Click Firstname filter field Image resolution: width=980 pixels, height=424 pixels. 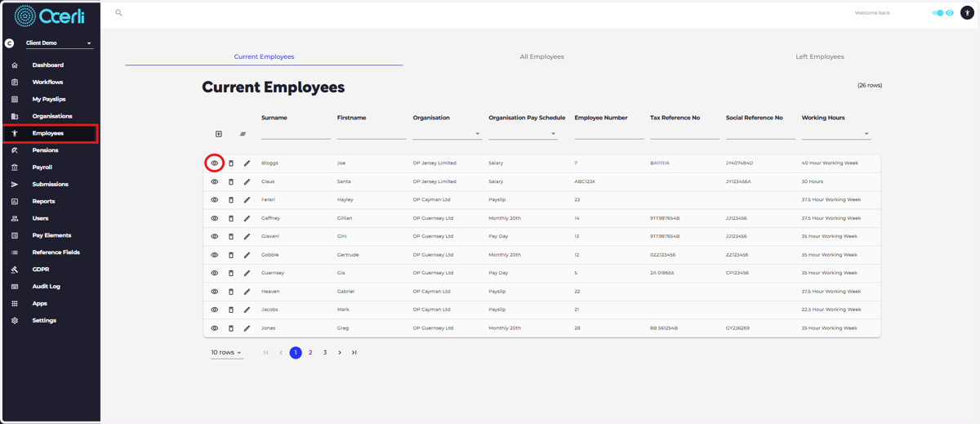pos(372,134)
